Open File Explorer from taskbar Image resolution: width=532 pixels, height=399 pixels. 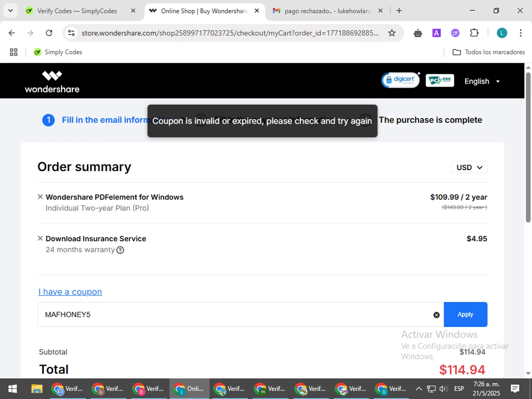pyautogui.click(x=37, y=389)
